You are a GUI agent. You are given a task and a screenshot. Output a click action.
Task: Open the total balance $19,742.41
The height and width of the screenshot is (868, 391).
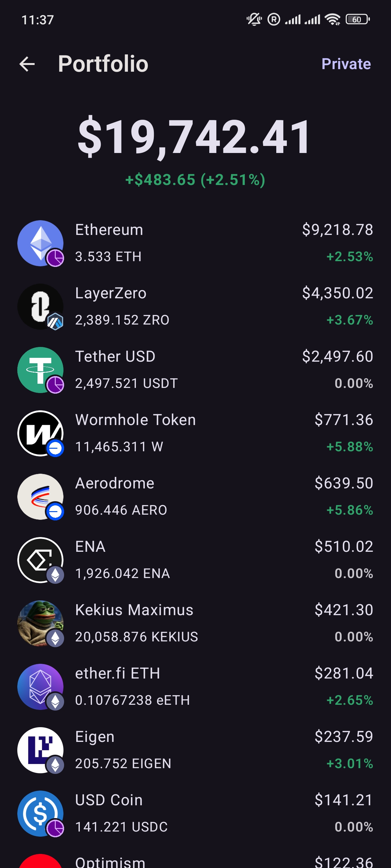tap(194, 136)
